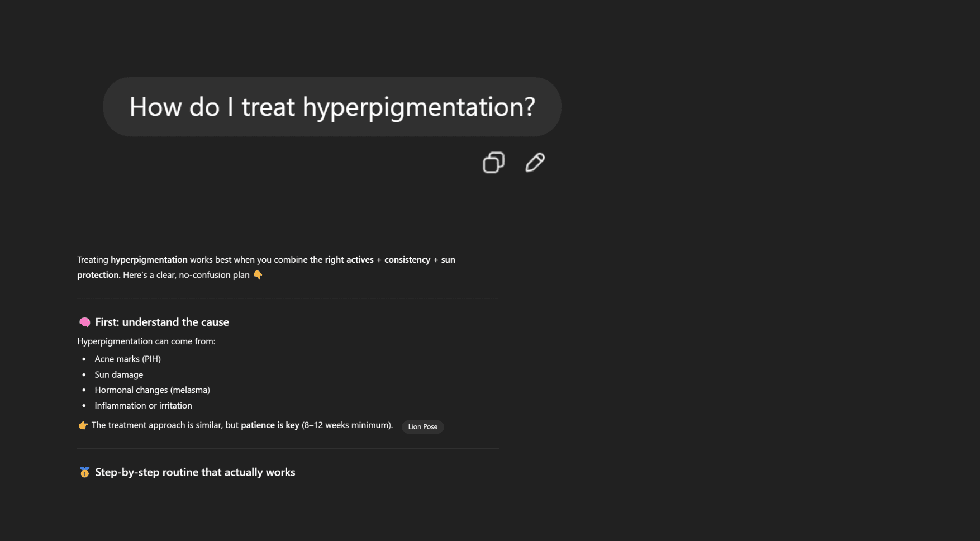Click the pointing-down emoji after the intro paragraph

point(258,274)
